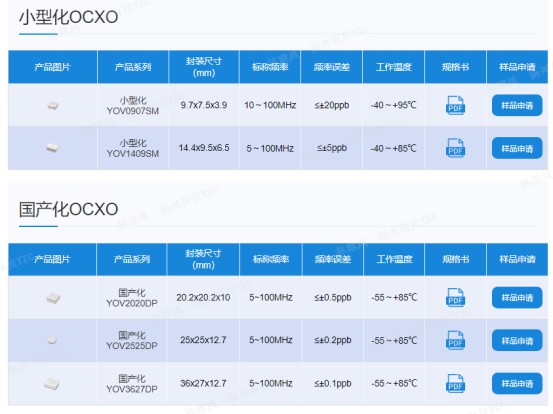Open the 国产化 YOV3627DP product series link

tap(132, 384)
